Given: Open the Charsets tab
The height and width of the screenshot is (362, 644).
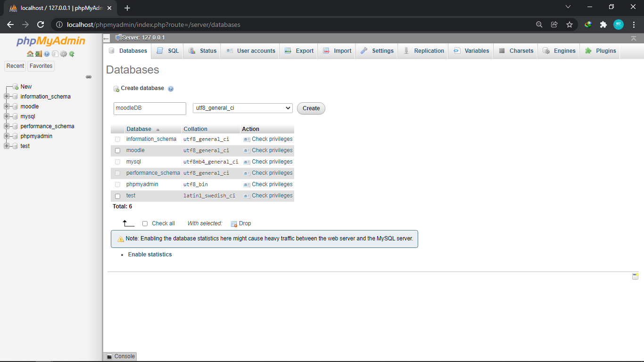Looking at the screenshot, I should click(x=516, y=51).
